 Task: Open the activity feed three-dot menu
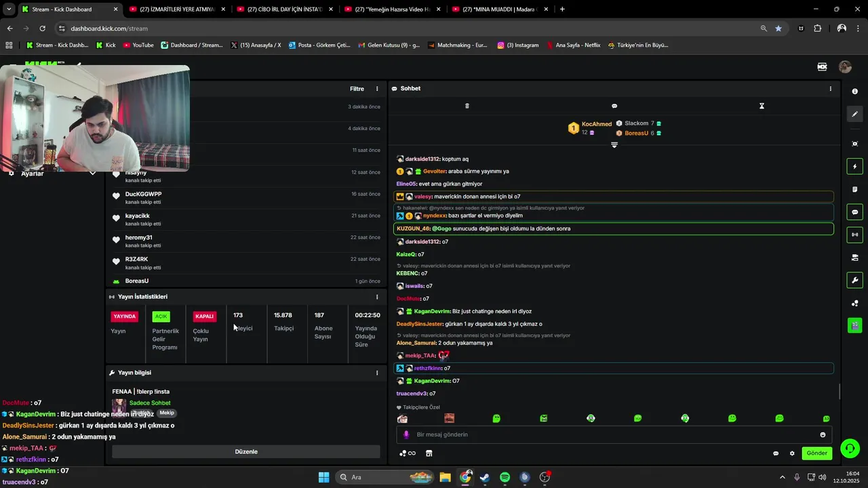point(377,89)
